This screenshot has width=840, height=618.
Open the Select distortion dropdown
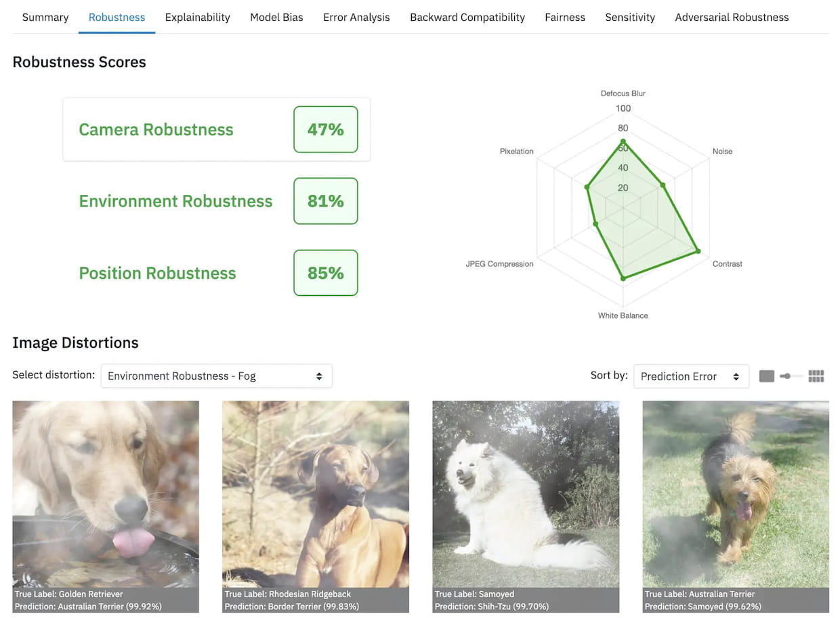pyautogui.click(x=217, y=376)
